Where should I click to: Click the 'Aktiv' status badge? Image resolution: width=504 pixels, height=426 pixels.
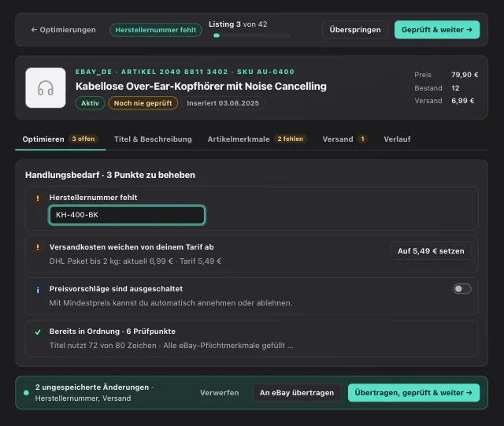point(90,103)
